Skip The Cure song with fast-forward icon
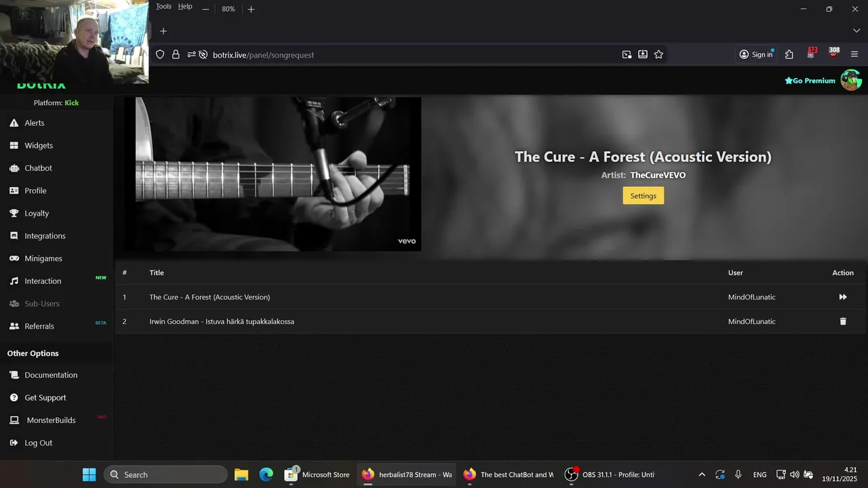The image size is (868, 488). [843, 297]
